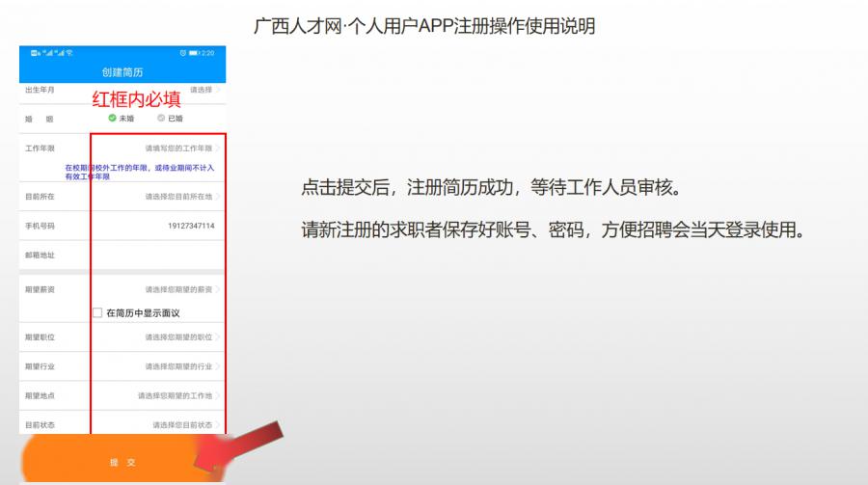Click the 手机号码 row label
The width and height of the screenshot is (868, 485).
[40, 226]
